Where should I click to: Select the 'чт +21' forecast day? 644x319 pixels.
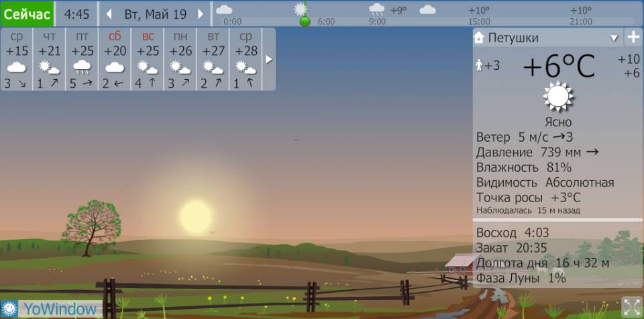tap(50, 59)
